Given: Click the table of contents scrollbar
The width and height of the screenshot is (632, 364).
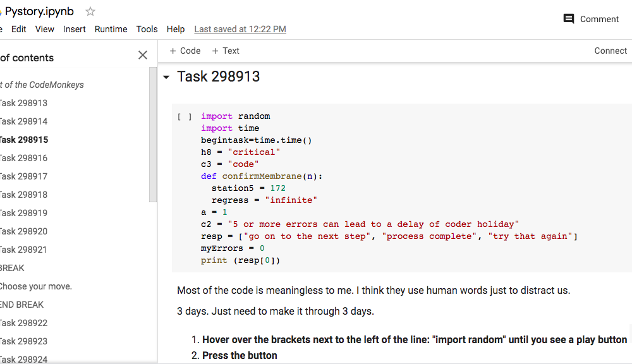Looking at the screenshot, I should point(153,133).
